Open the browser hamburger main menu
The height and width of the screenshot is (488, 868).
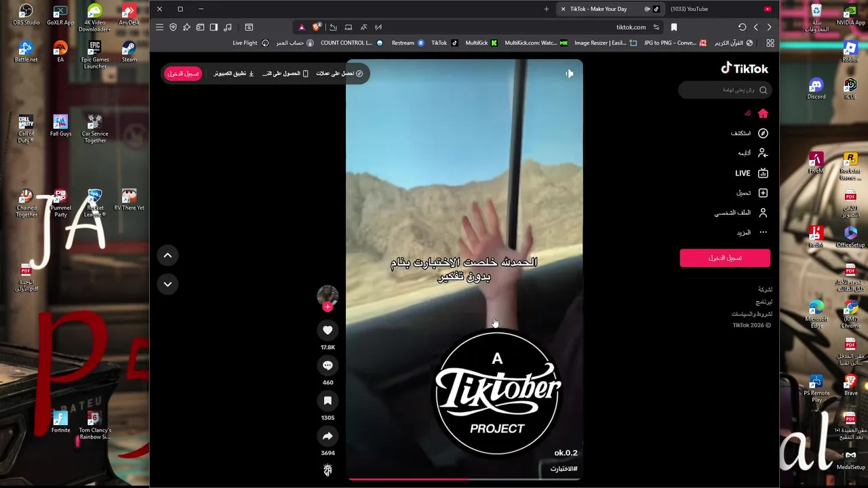[x=159, y=27]
